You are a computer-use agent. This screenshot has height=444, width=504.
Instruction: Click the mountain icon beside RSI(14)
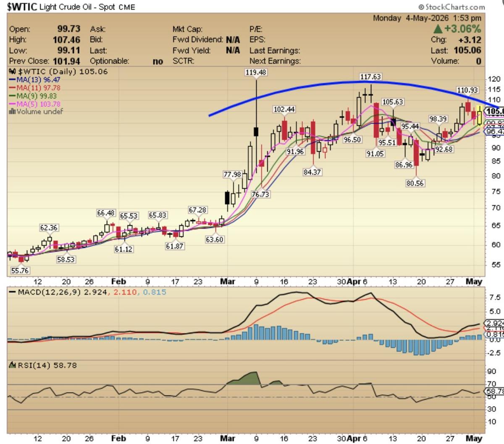click(x=13, y=365)
